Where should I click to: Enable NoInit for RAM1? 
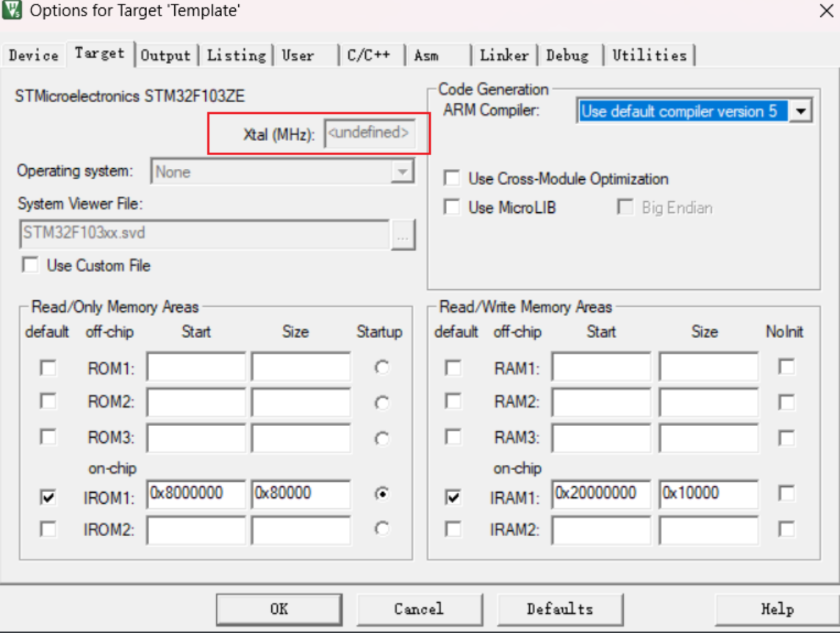tap(786, 367)
